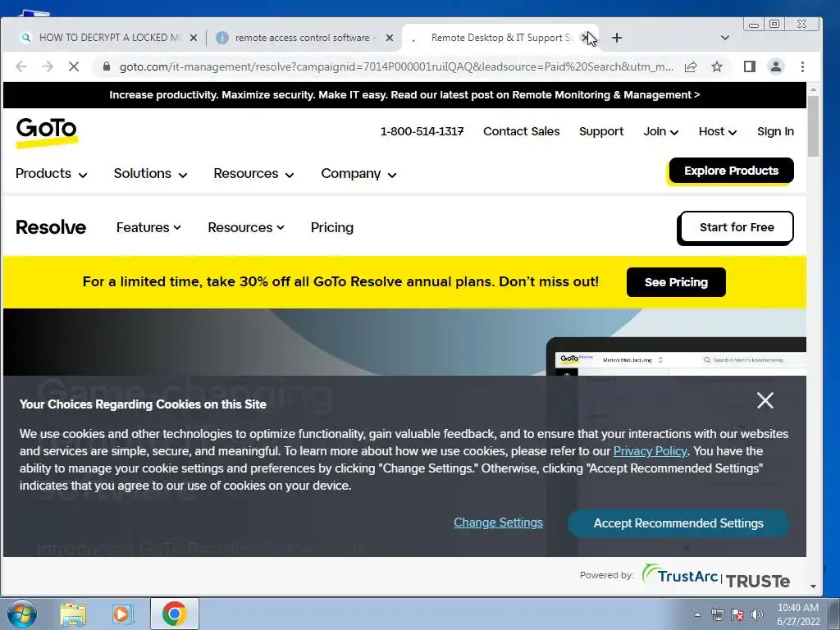Click the browser back arrow
Screen dimensions: 840x630
[21, 66]
